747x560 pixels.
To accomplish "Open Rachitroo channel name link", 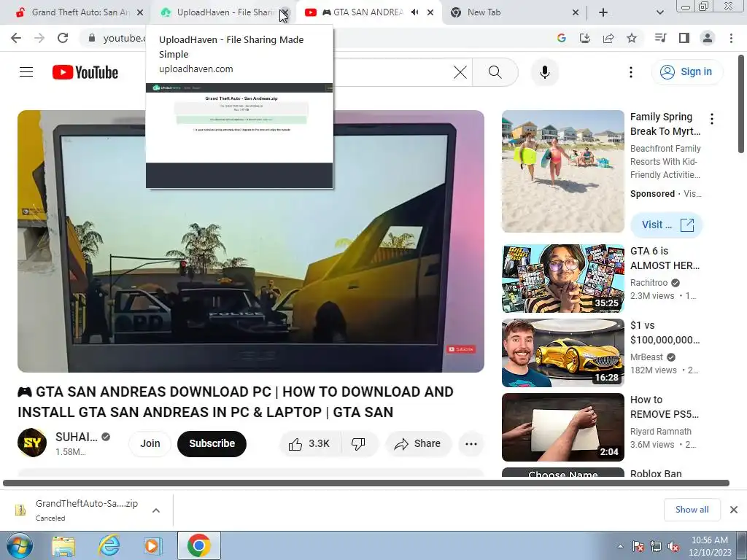I will coord(649,283).
